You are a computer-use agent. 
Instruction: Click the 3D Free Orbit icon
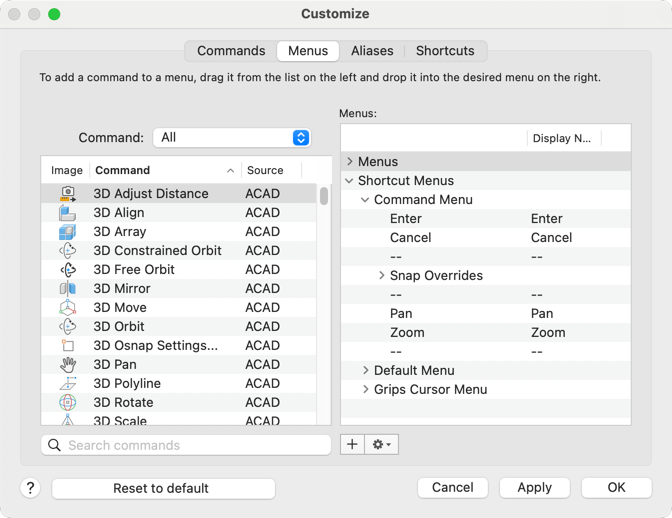(68, 270)
